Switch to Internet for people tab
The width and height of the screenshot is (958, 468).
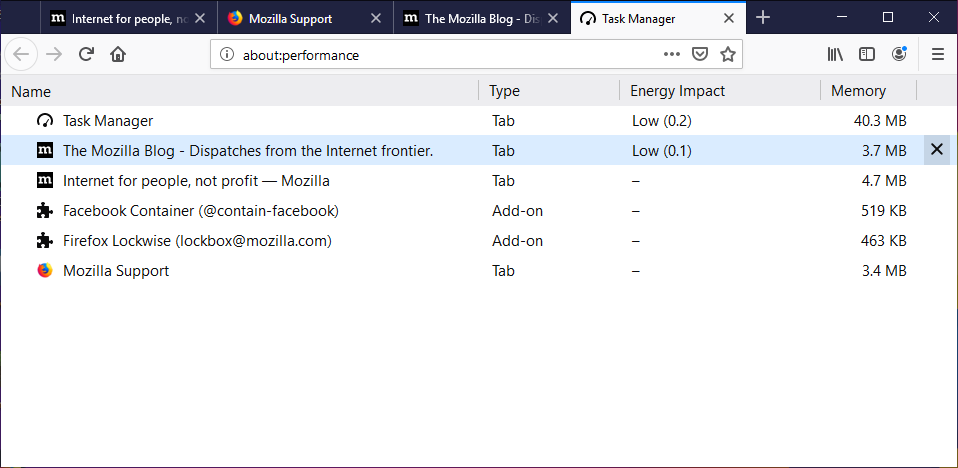[129, 18]
